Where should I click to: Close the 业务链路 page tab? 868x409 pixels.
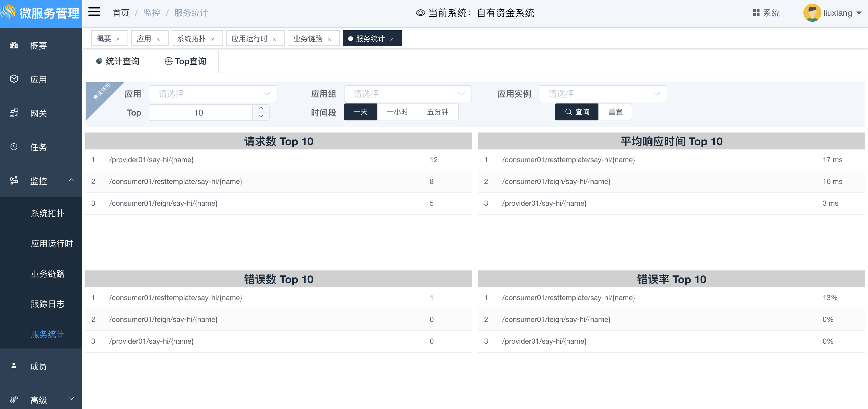(x=329, y=39)
